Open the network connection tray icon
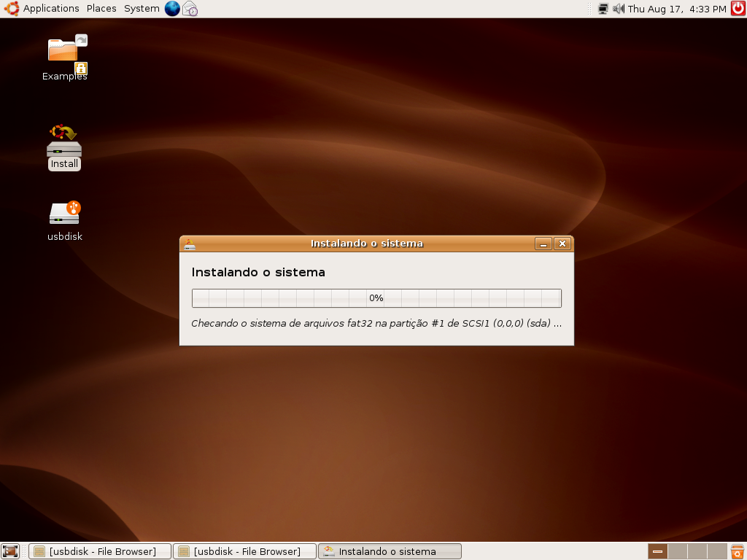Image resolution: width=747 pixels, height=560 pixels. (x=603, y=9)
